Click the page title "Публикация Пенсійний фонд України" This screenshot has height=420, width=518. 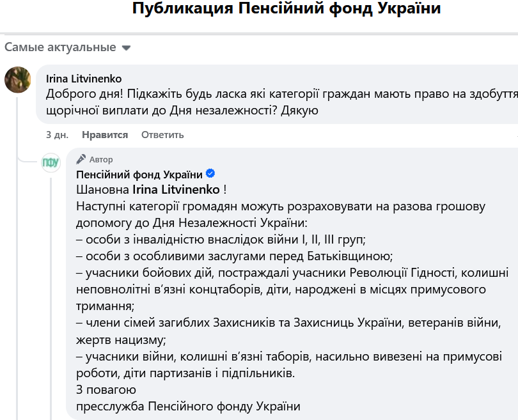(286, 9)
